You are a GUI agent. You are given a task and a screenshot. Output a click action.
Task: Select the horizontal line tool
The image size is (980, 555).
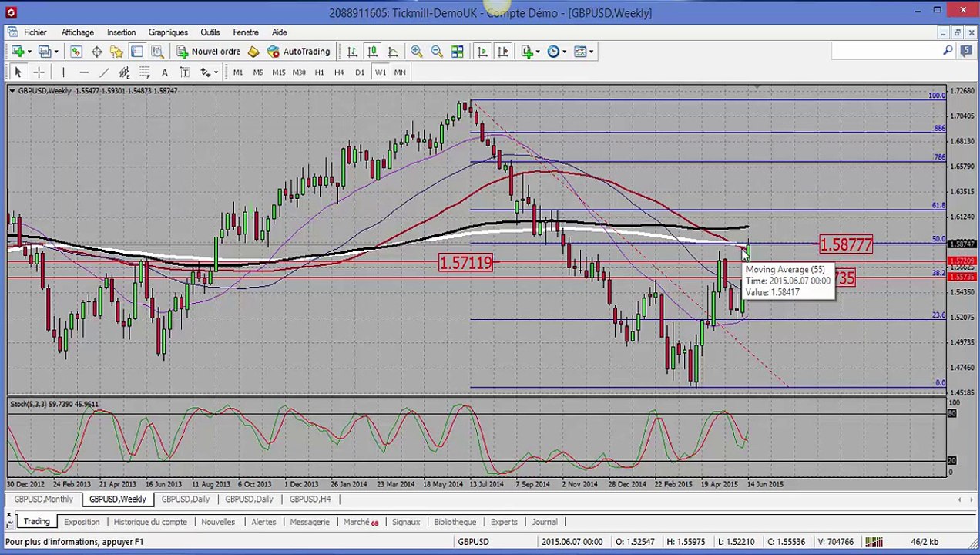83,72
